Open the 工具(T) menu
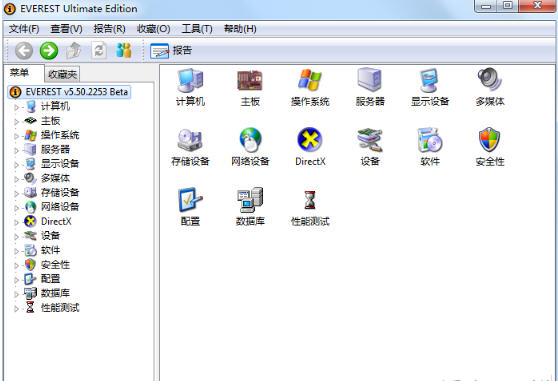The width and height of the screenshot is (558, 385). click(197, 29)
